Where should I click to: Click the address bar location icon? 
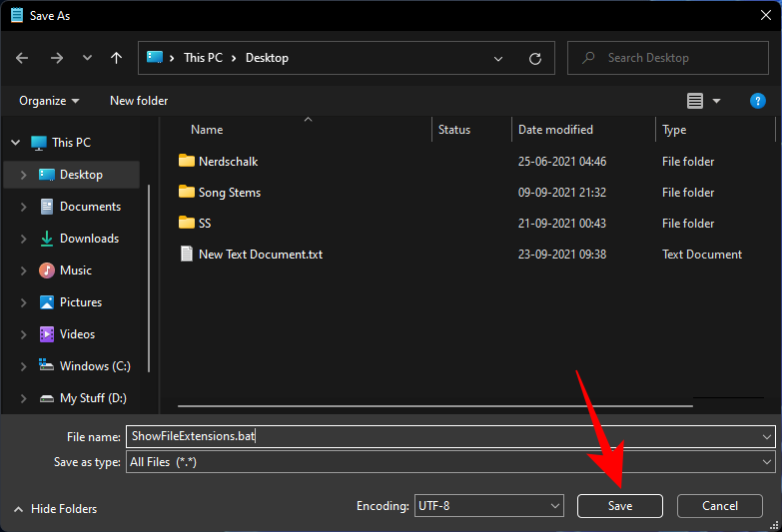click(x=155, y=57)
